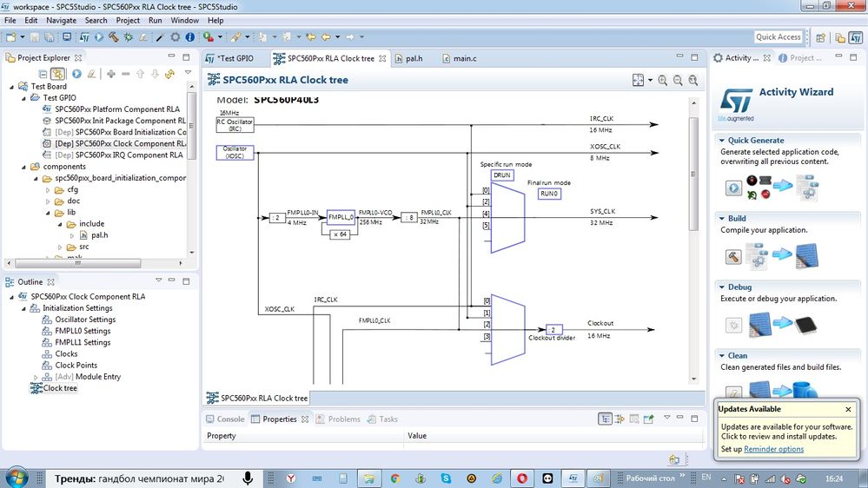
Task: Collapse the components folder node
Action: pos(23,167)
